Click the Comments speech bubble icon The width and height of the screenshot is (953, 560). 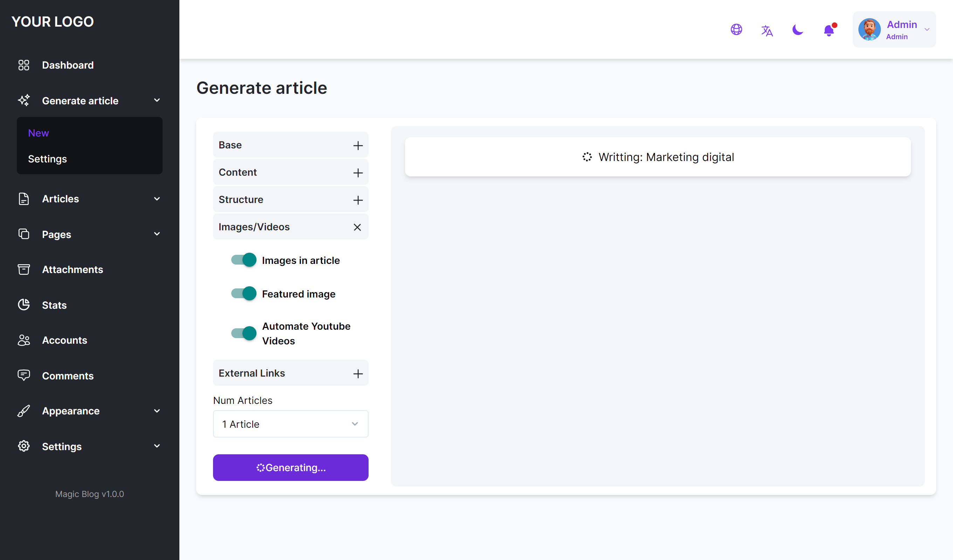click(23, 375)
